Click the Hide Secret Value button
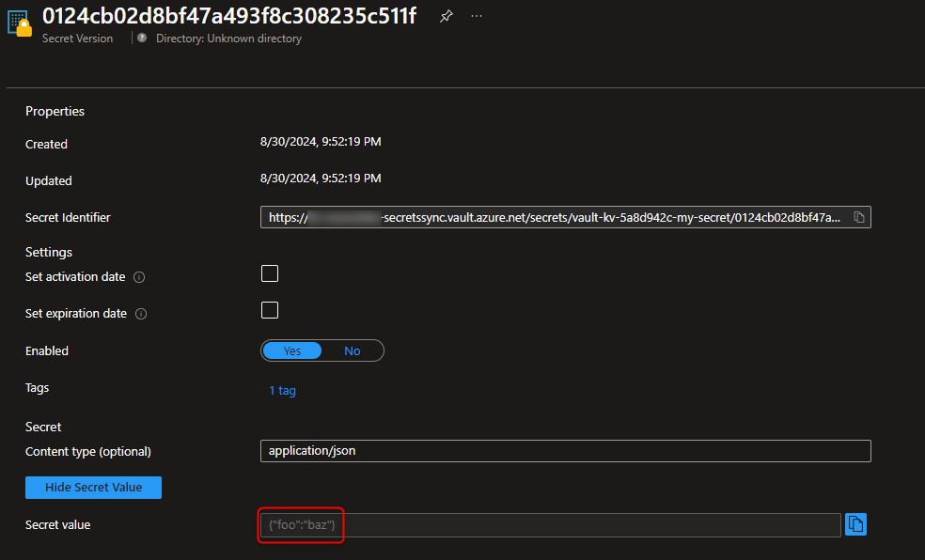 tap(92, 487)
